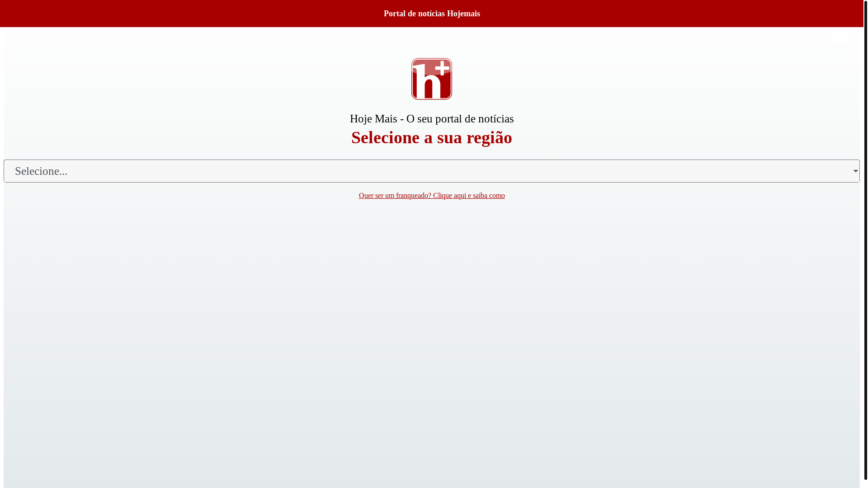The height and width of the screenshot is (488, 868).
Task: Click the Hoje Mais h+ logo
Action: coord(431,79)
